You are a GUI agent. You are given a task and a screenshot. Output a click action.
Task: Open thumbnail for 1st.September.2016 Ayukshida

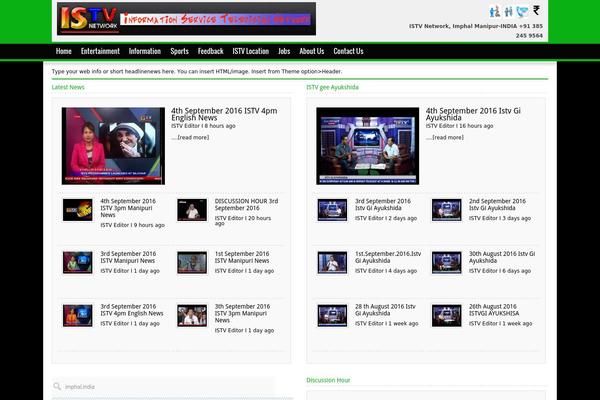click(333, 262)
